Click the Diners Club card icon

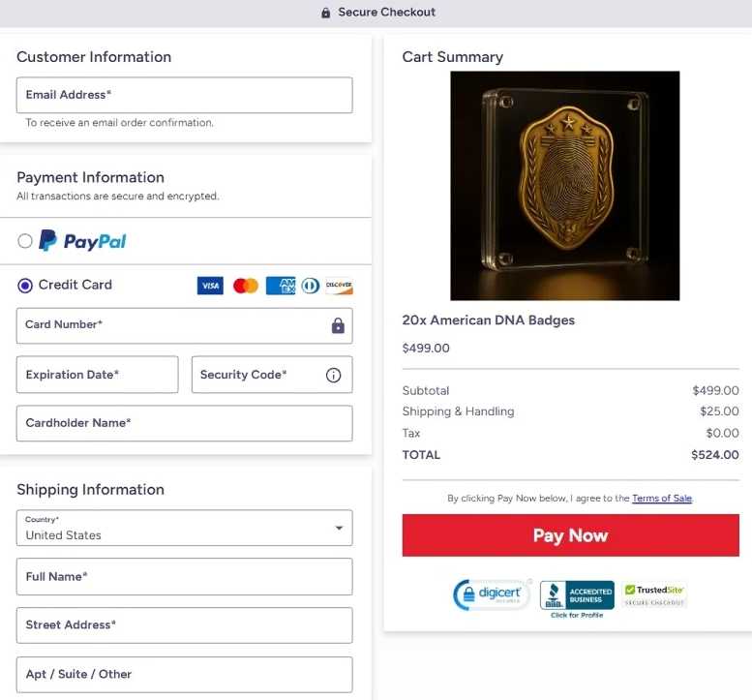311,286
